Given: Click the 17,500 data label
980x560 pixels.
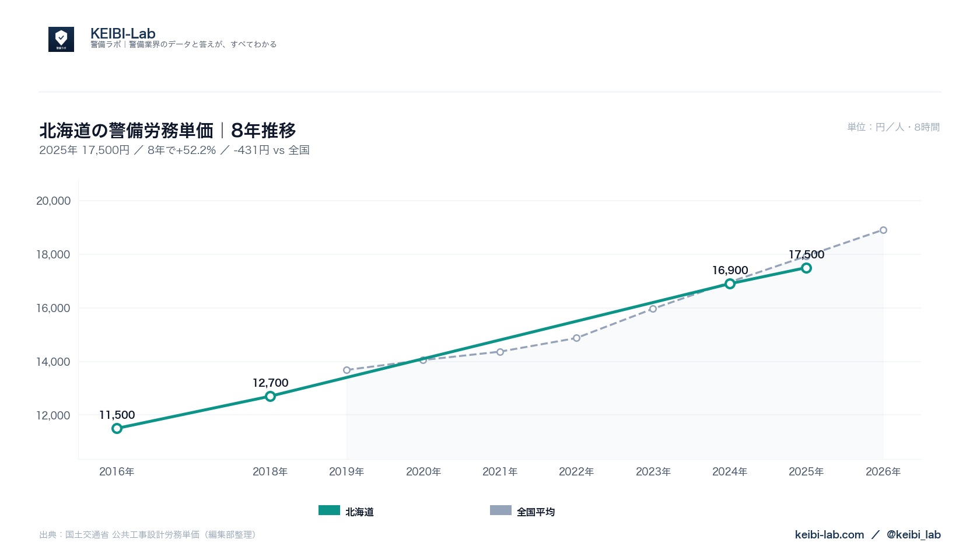Looking at the screenshot, I should (x=806, y=254).
